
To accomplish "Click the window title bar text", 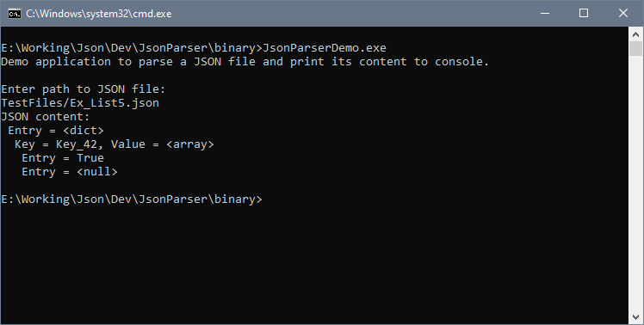I will coord(98,14).
